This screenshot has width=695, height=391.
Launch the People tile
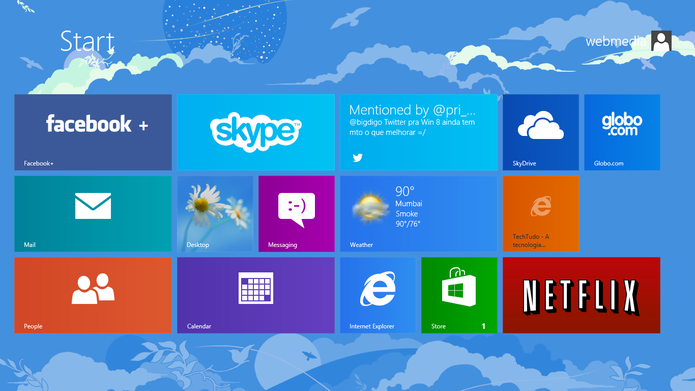(x=93, y=295)
